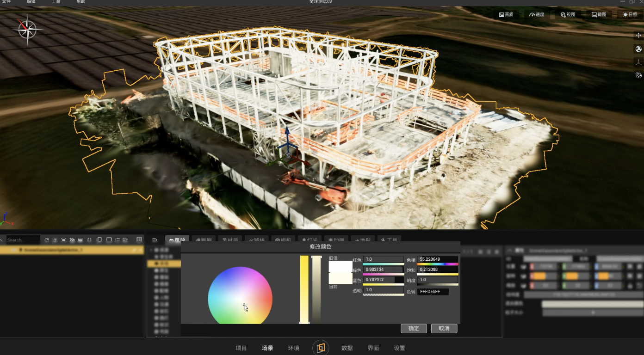Pick a color on the color wheel
The image size is (644, 355).
[x=240, y=295]
